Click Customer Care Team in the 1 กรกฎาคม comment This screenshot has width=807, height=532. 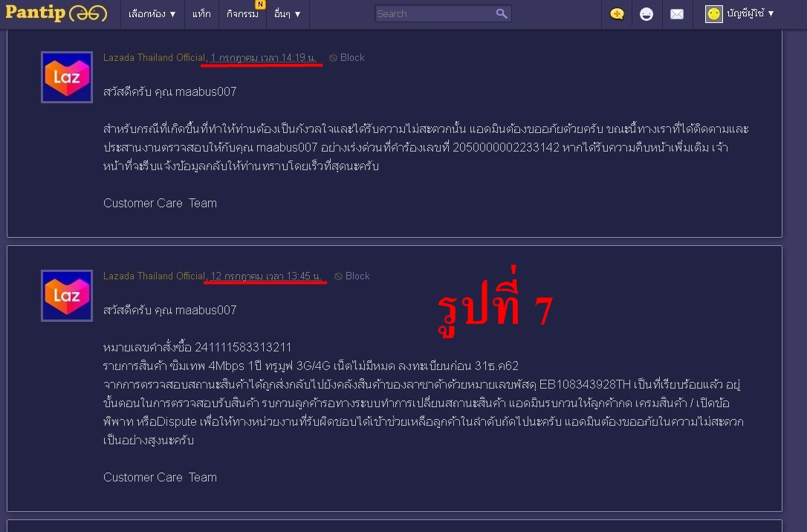pyautogui.click(x=160, y=204)
